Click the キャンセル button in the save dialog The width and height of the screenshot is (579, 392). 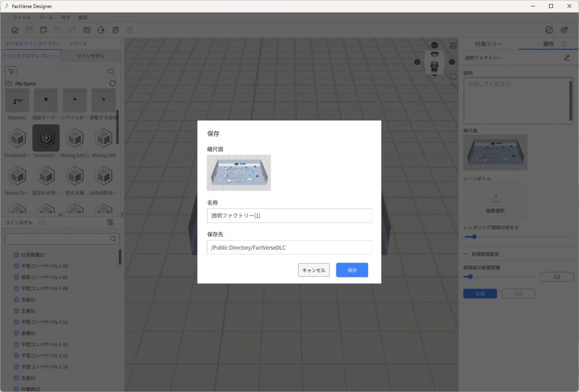pos(314,270)
